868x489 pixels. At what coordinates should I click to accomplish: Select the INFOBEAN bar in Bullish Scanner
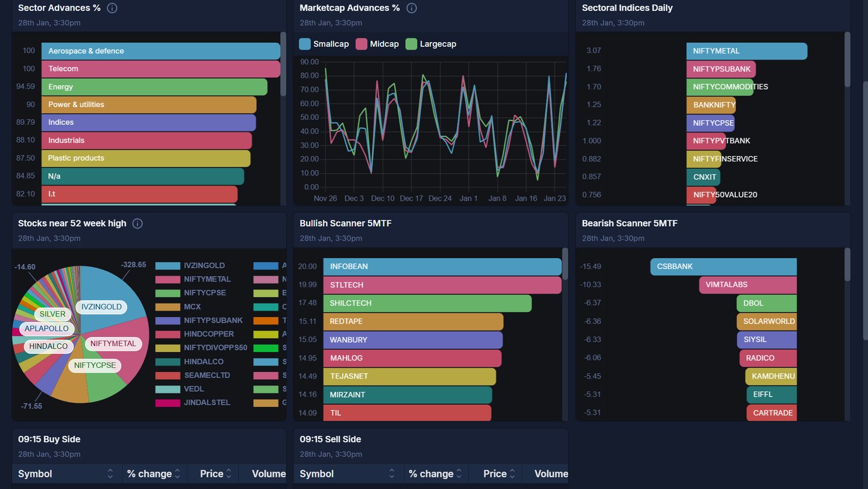[442, 267]
